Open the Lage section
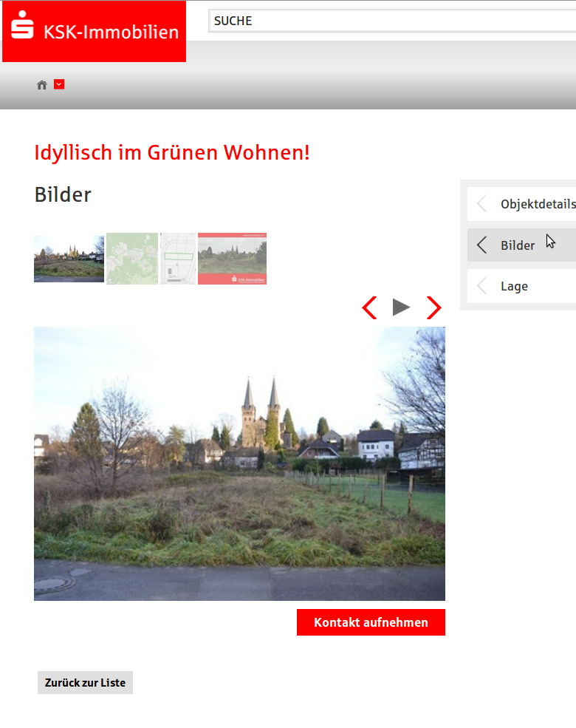 522,286
